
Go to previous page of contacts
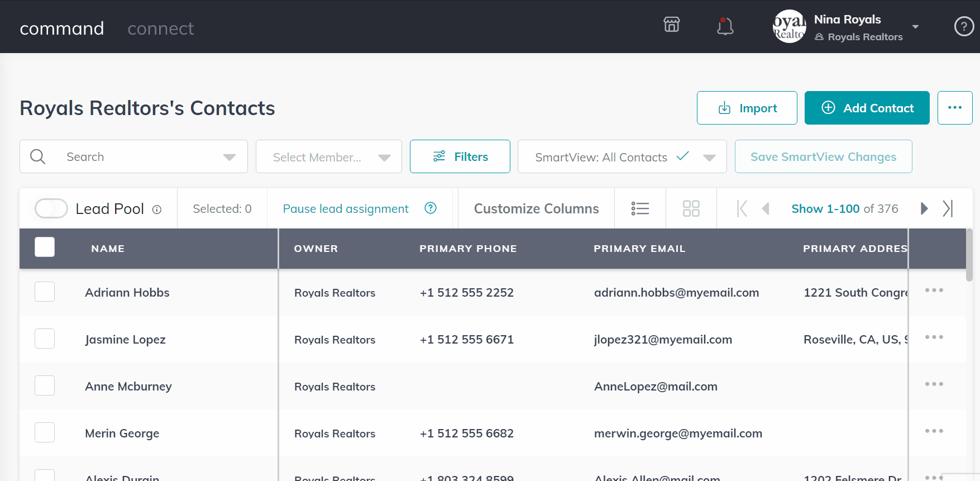click(766, 208)
